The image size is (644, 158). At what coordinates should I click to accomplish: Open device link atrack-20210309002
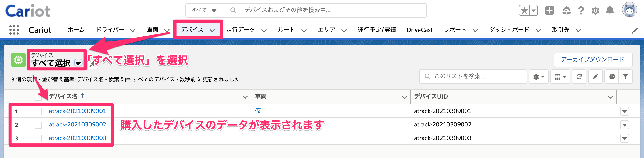click(x=78, y=125)
